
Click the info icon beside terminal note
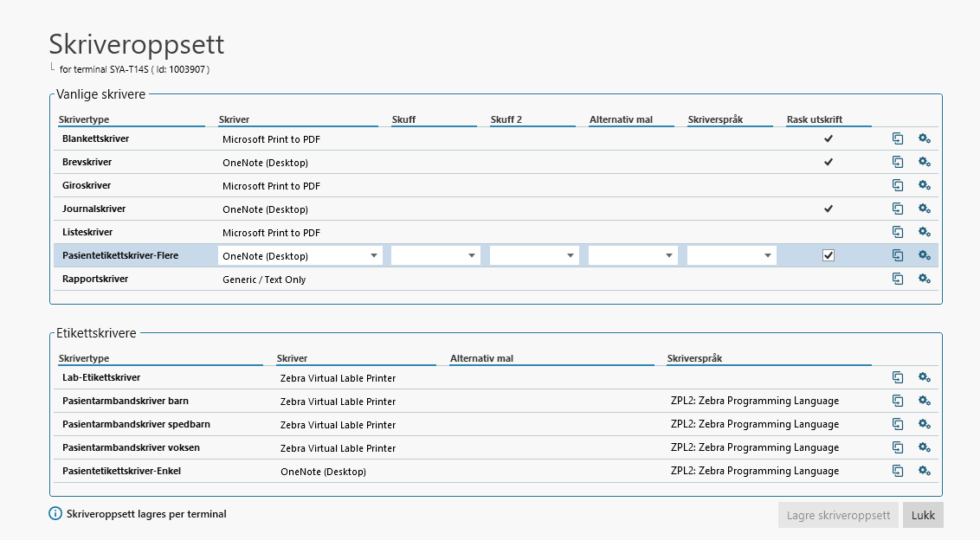pos(56,514)
